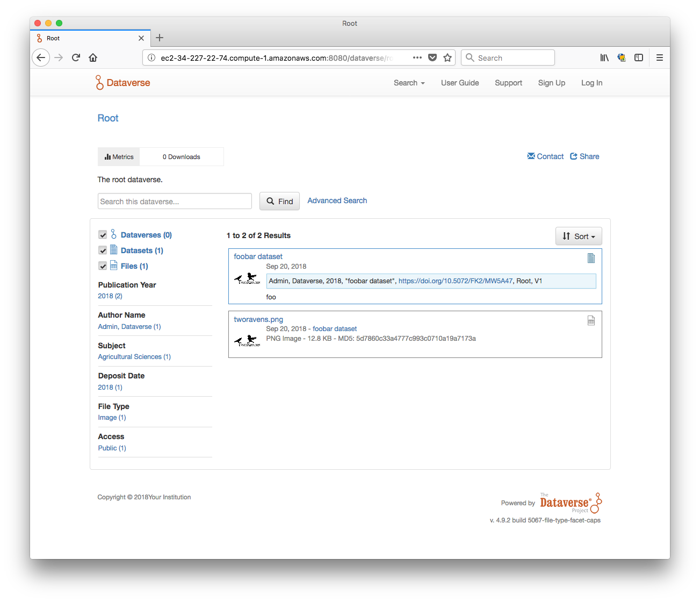Filter by file type Image
Viewport: 700px width, 602px height.
112,418
